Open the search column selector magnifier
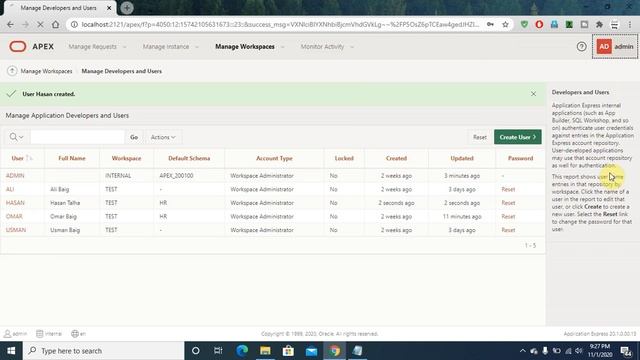This screenshot has height=360, width=640. [16, 137]
